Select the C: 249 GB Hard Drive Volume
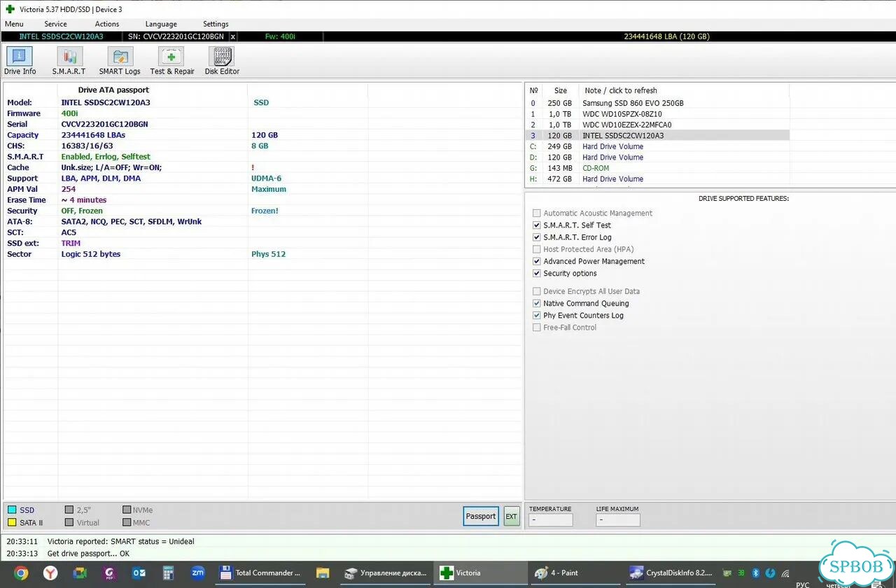The width and height of the screenshot is (896, 588). tap(657, 146)
